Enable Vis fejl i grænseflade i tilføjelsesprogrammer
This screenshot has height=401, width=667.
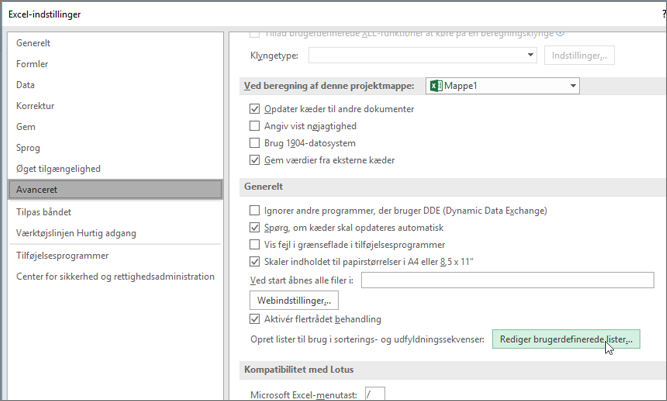254,245
